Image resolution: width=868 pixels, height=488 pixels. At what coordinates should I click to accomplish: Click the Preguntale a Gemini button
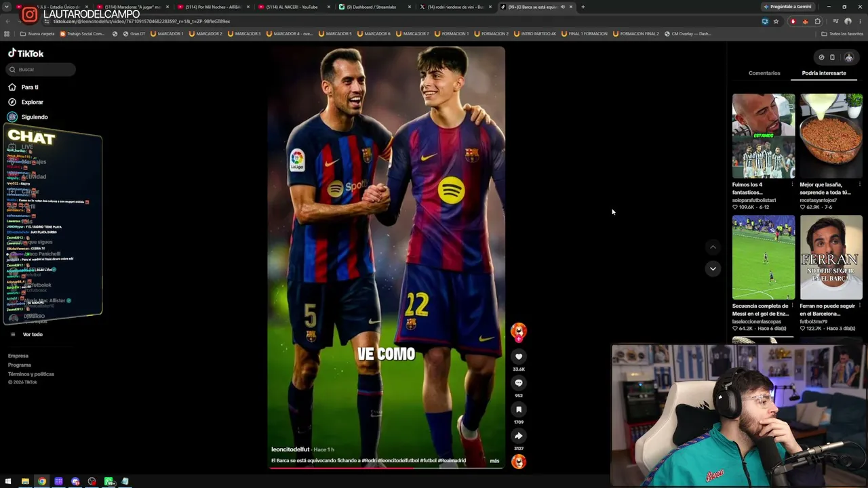pyautogui.click(x=787, y=7)
